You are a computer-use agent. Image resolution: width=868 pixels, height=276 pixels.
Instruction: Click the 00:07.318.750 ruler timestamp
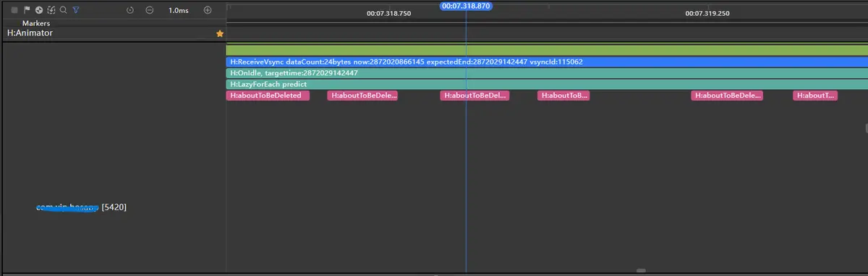[388, 13]
